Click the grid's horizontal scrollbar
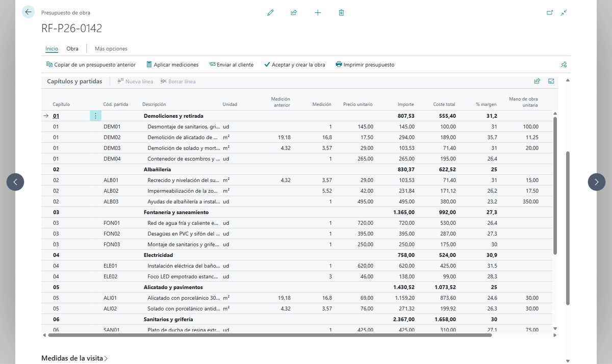 [270, 335]
